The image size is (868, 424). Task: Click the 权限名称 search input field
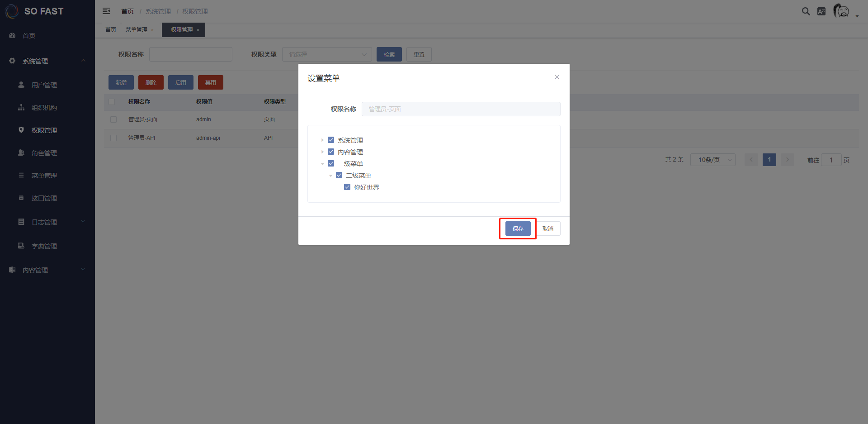click(191, 54)
